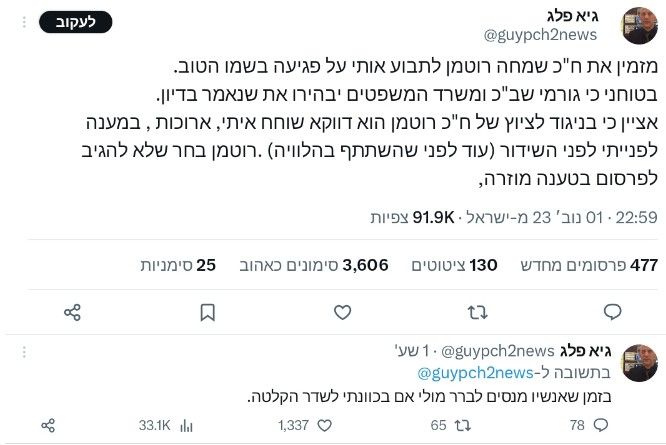Repost the main tweet using the retweet icon
This screenshot has height=445, width=666.
[x=478, y=313]
